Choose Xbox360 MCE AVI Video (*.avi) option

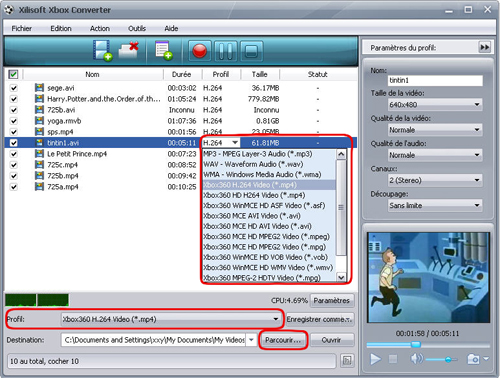pyautogui.click(x=269, y=216)
